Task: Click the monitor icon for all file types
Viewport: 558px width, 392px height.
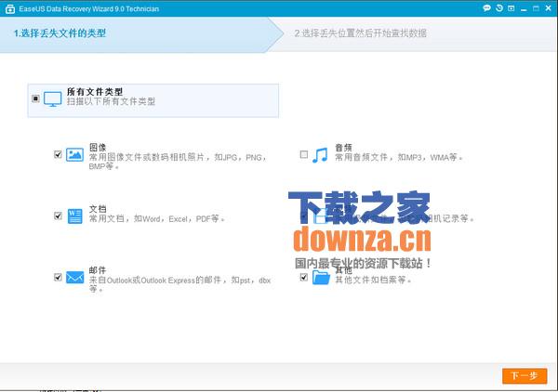Action: (53, 99)
